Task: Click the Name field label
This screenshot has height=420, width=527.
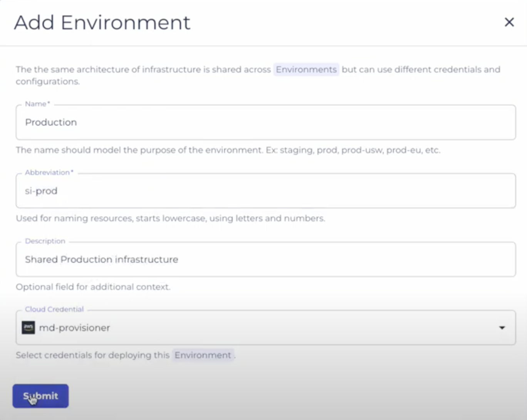Action: click(x=36, y=104)
